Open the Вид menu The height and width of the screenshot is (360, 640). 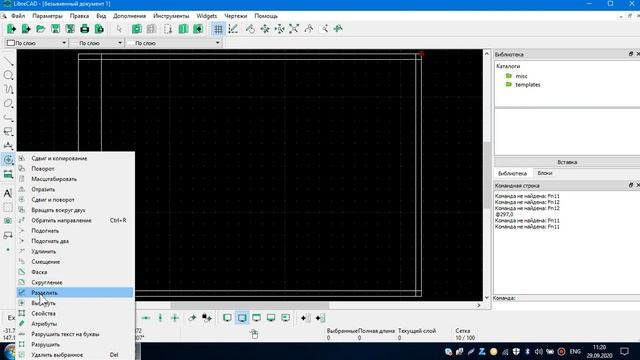101,16
